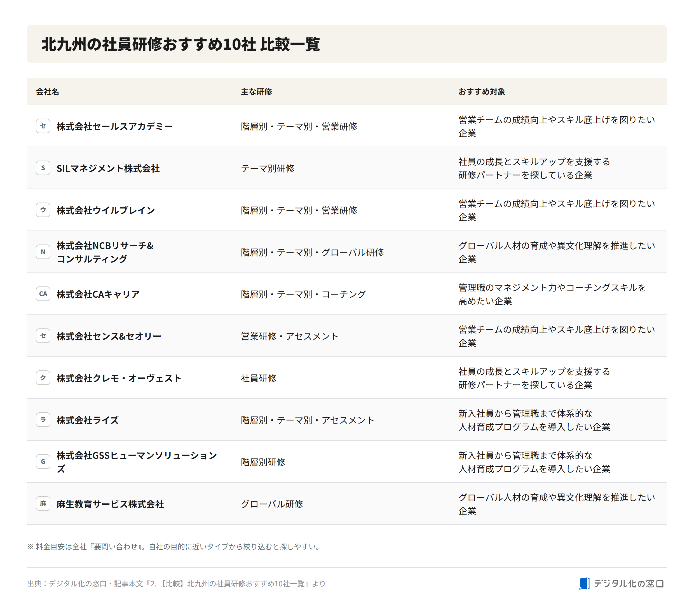Click the 階層別・テーマ別・営業研修 cell for セールスアカデミー
694x616 pixels.
[x=299, y=126]
